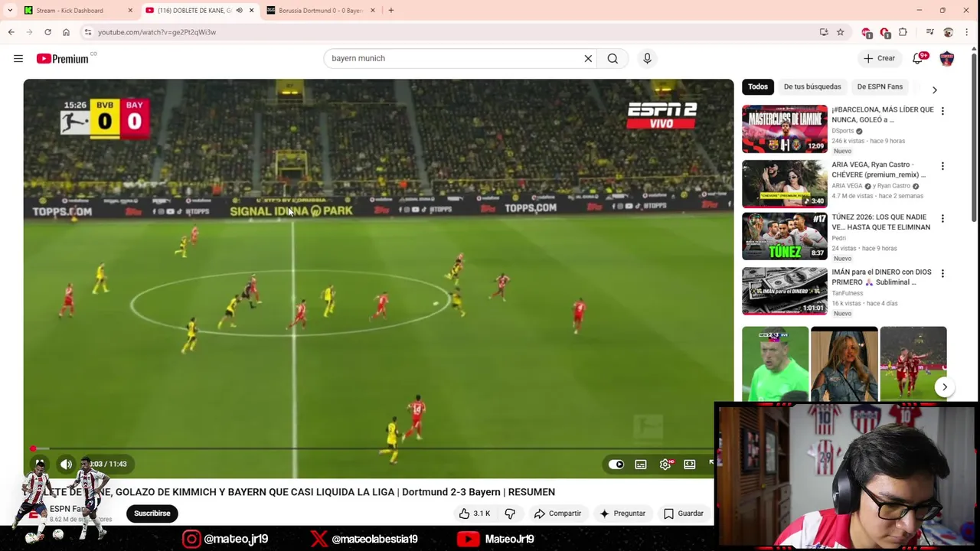Viewport: 980px width, 551px height.
Task: Dislike the video with thumbs down
Action: [510, 514]
